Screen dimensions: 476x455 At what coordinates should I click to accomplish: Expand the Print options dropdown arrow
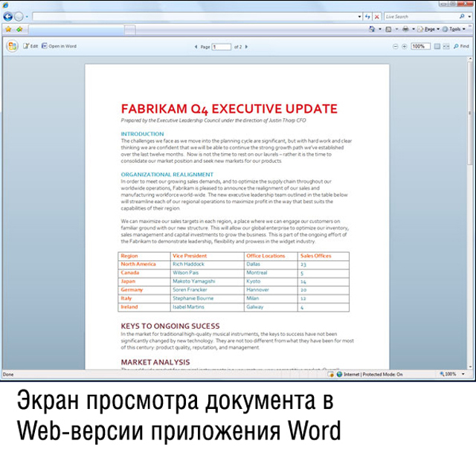coord(414,29)
